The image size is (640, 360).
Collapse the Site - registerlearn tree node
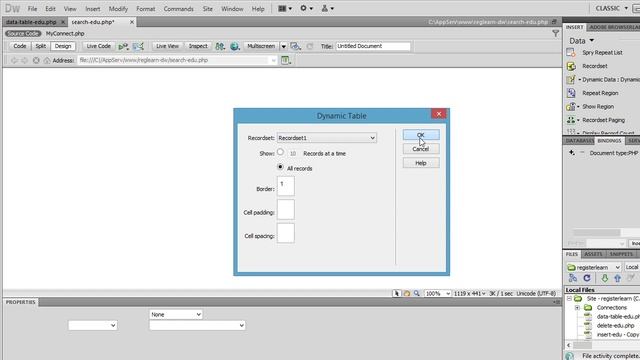[x=569, y=299]
